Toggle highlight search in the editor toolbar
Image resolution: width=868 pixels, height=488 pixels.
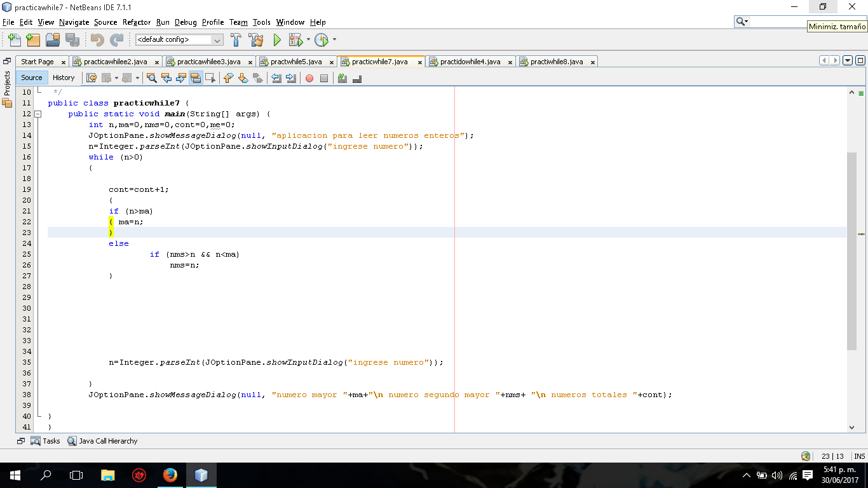[x=196, y=78]
